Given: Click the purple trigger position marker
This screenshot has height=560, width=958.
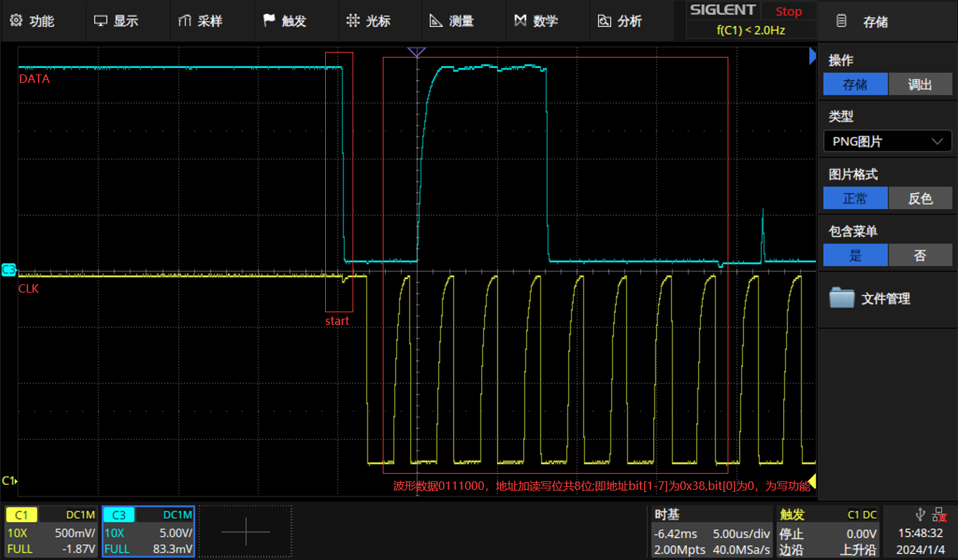Looking at the screenshot, I should (x=416, y=52).
